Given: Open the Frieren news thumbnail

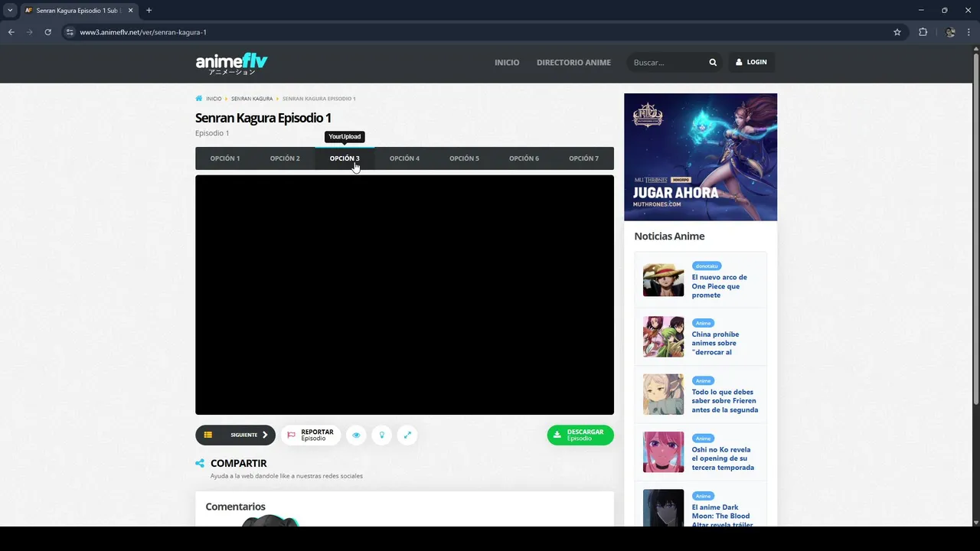Looking at the screenshot, I should 663,394.
